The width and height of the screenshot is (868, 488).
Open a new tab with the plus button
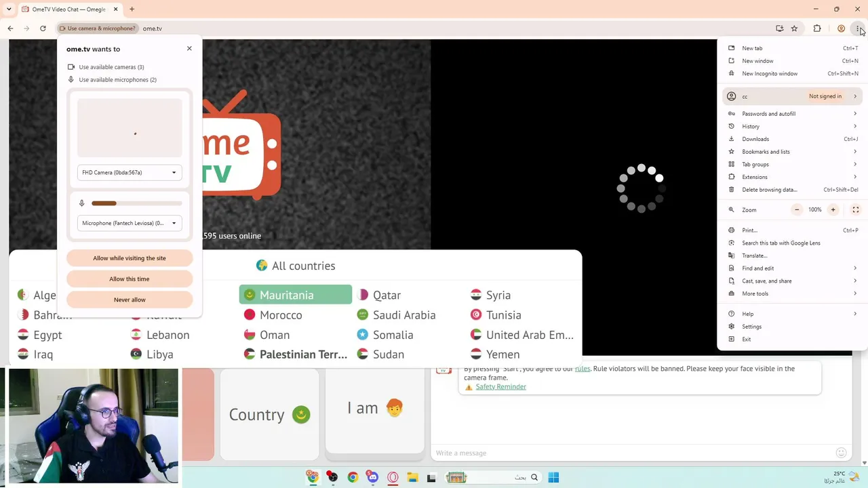(132, 9)
